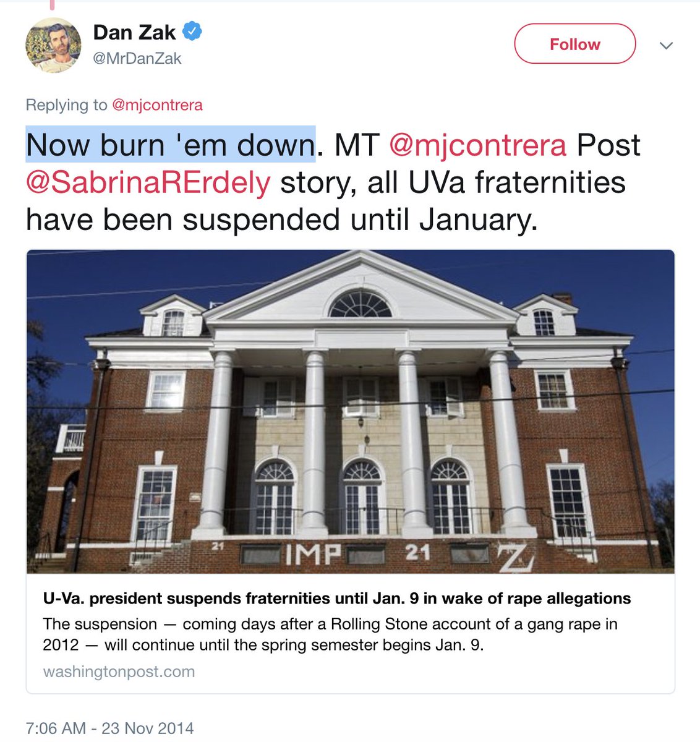Viewport: 700px width, 742px height.
Task: Open the @MrDanZak handle link
Action: point(137,59)
